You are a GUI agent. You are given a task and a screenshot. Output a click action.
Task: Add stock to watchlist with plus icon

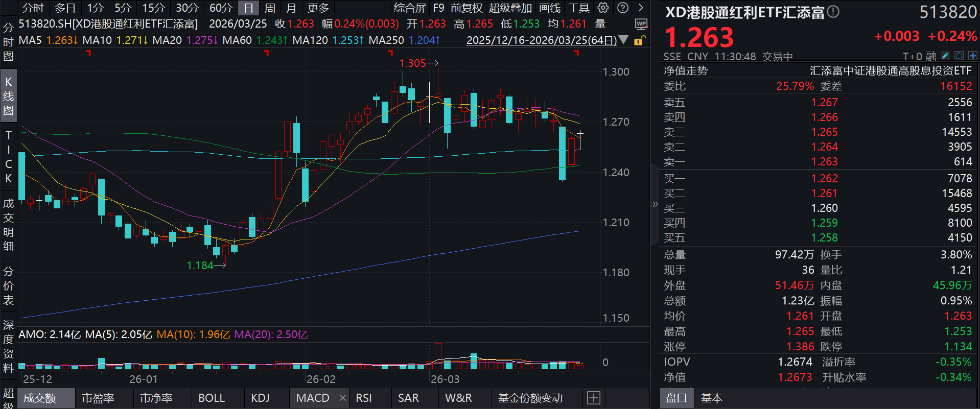click(972, 56)
